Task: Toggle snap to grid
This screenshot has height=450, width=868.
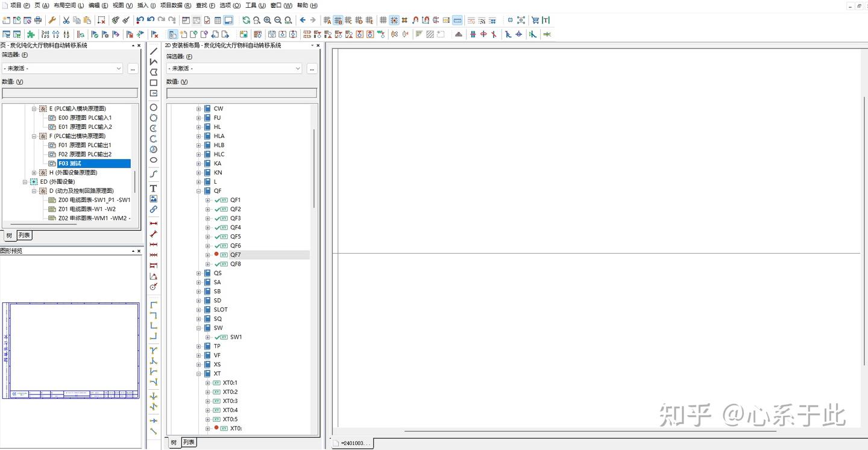Action: [x=394, y=20]
